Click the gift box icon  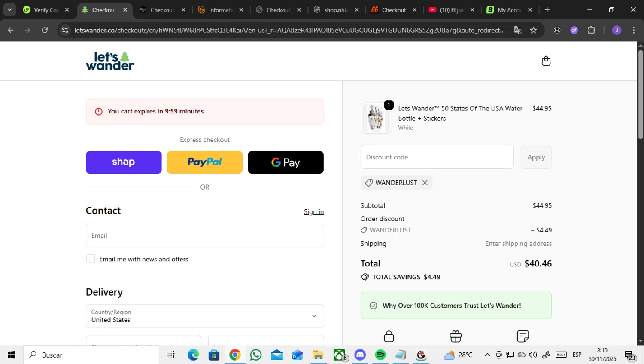456,336
